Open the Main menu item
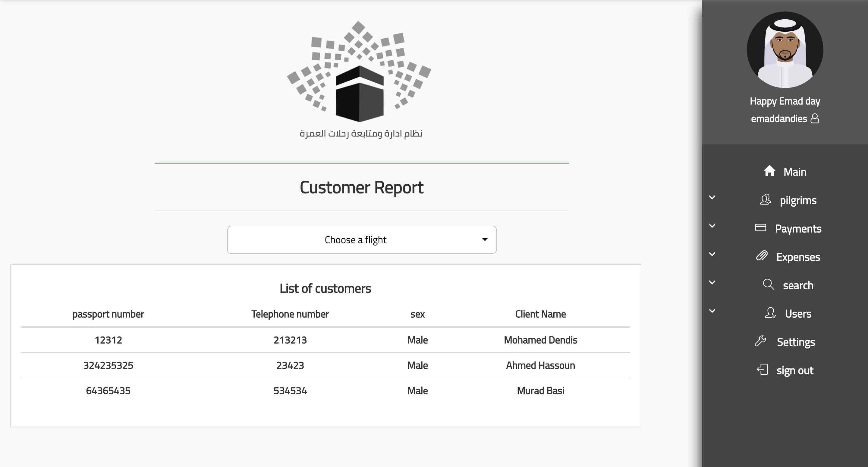 tap(794, 172)
